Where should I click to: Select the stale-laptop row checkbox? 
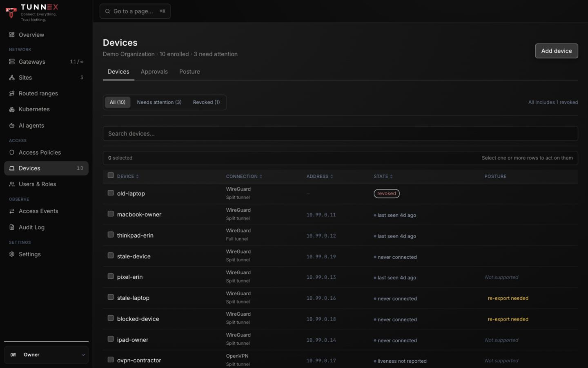click(x=111, y=297)
